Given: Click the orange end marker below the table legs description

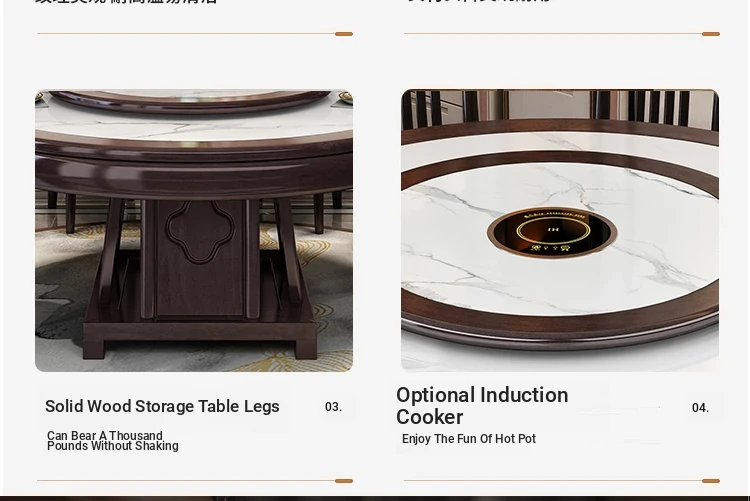Looking at the screenshot, I should pos(344,481).
